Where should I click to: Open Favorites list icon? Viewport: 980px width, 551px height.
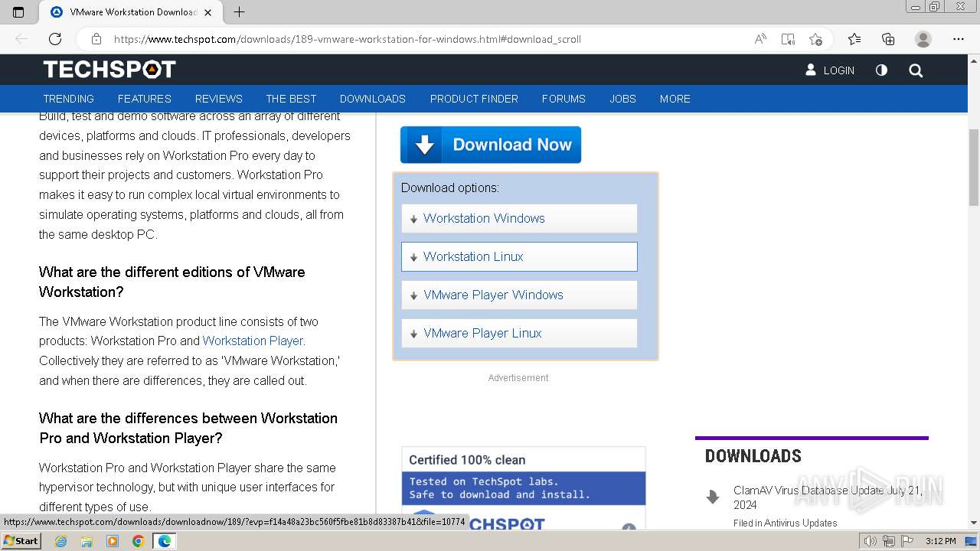click(854, 39)
